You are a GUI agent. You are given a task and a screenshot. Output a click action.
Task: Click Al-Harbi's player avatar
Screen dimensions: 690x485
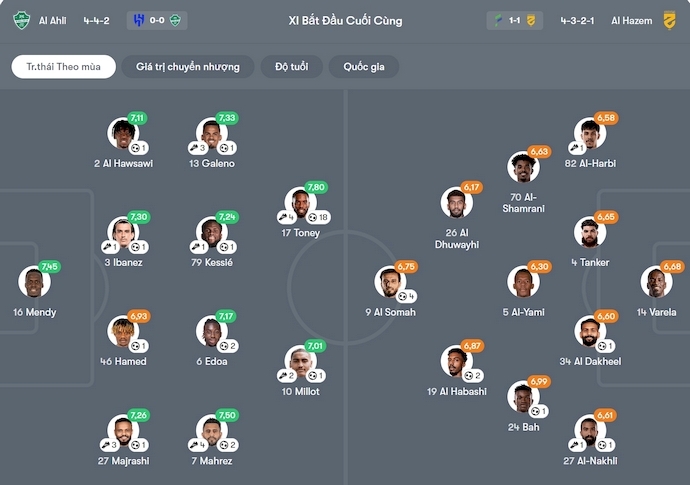[x=589, y=134]
